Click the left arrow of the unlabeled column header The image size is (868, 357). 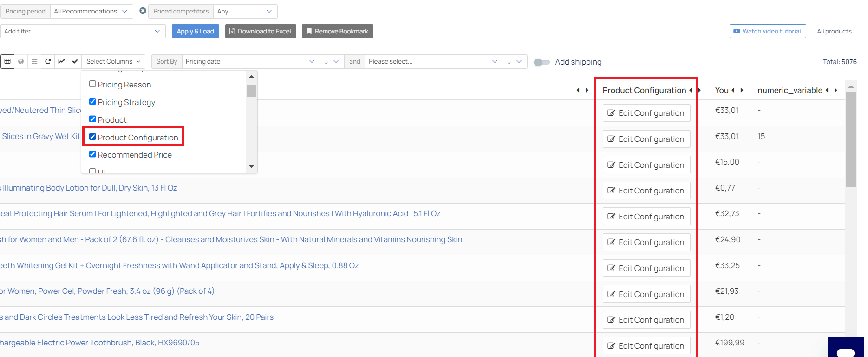[x=578, y=90]
